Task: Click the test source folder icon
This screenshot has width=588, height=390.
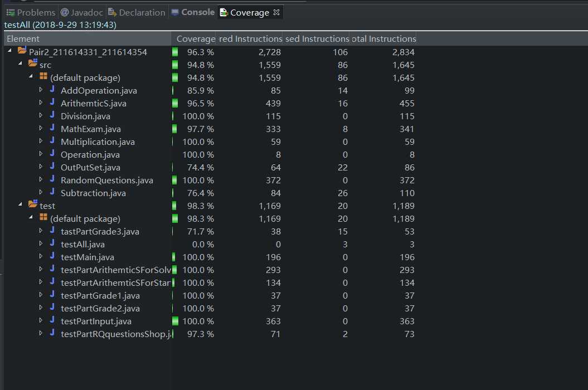Action: pos(33,203)
